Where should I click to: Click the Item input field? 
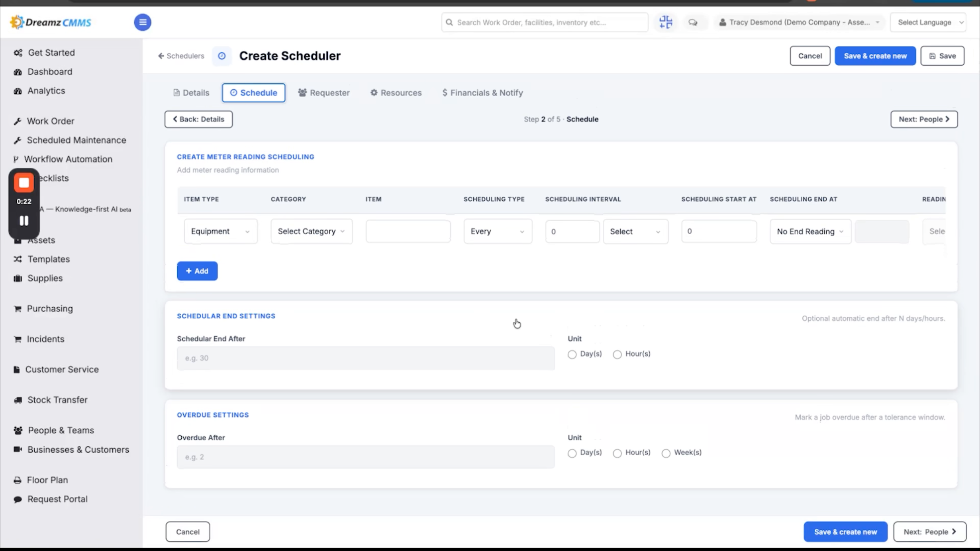(408, 231)
